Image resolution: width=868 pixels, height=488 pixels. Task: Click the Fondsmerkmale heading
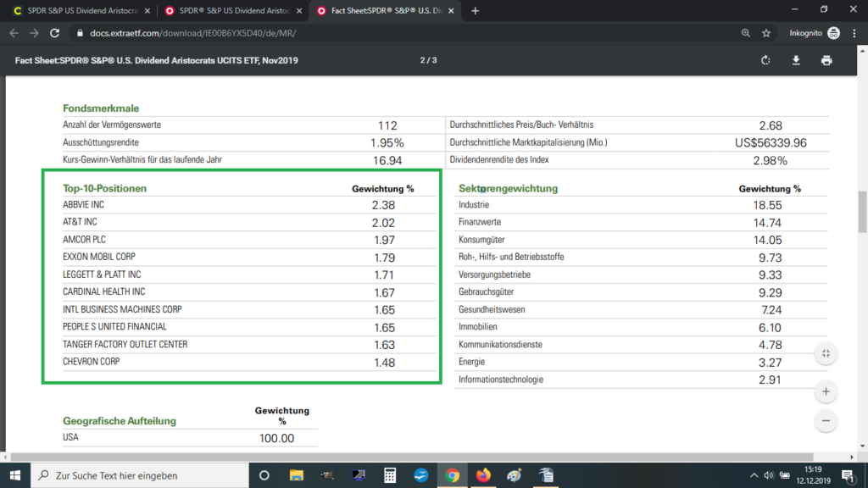pyautogui.click(x=101, y=108)
